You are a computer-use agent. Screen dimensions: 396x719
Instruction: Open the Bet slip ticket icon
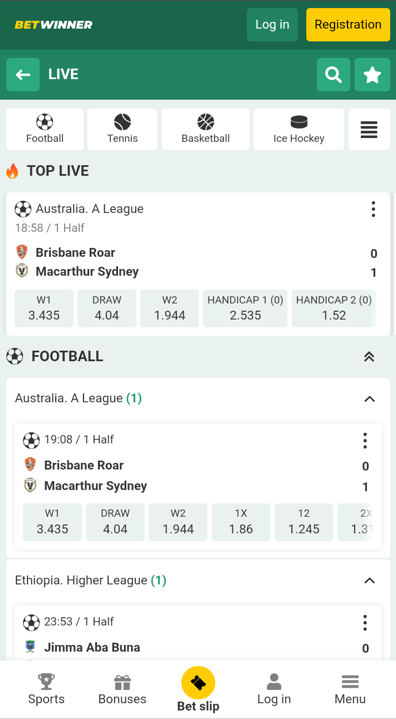pos(198,683)
